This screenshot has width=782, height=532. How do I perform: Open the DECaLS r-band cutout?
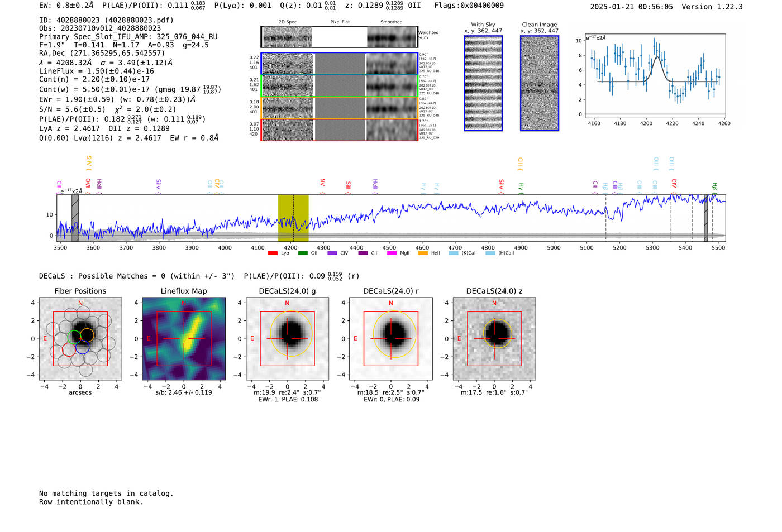click(x=391, y=338)
